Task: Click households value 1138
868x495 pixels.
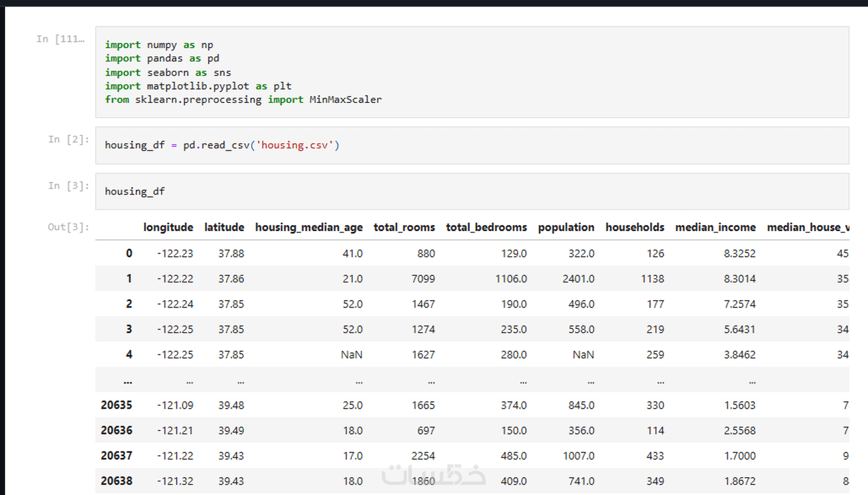Action: click(653, 279)
